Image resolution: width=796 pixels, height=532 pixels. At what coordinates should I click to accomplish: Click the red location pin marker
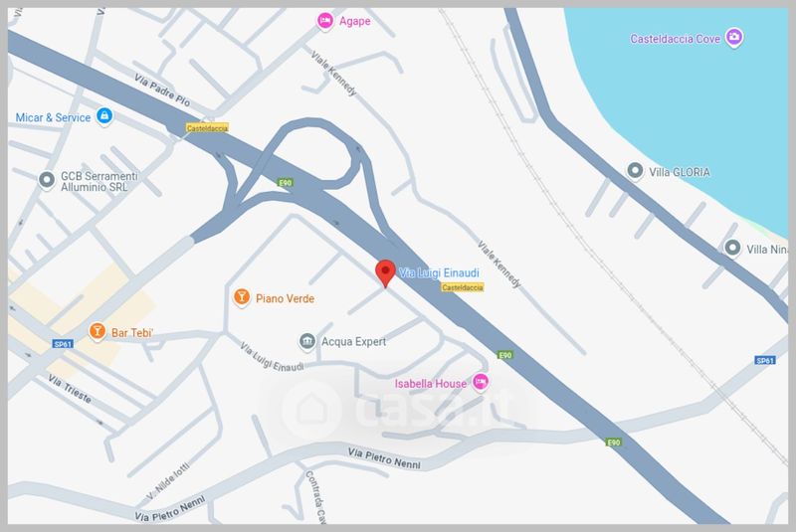tap(385, 273)
